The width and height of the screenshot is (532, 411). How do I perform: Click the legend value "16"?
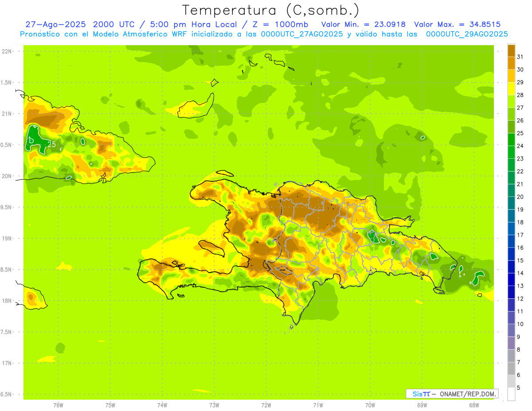tap(520, 248)
